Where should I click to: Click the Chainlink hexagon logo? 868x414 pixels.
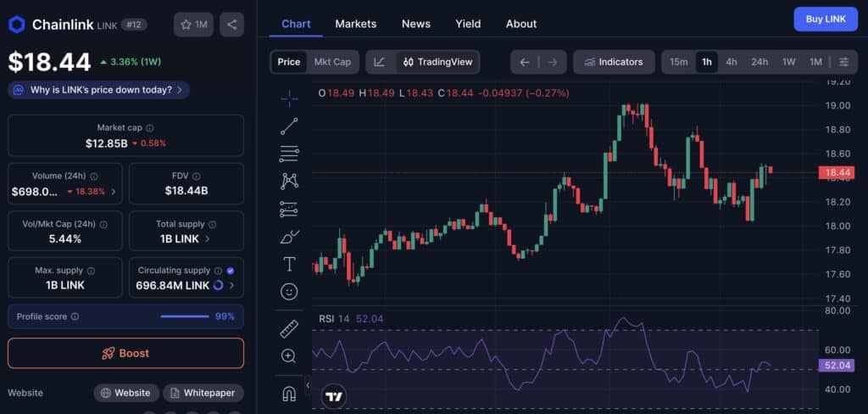click(x=17, y=25)
